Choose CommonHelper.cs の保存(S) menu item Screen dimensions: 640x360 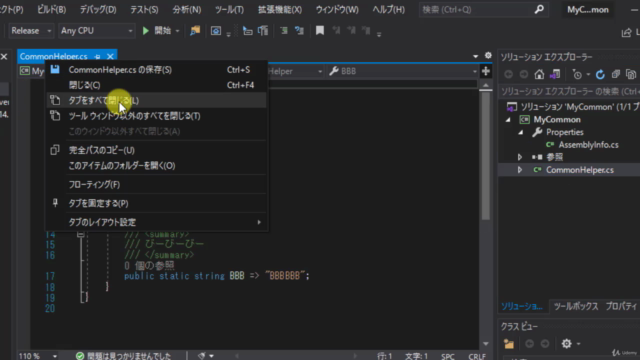coord(157,70)
